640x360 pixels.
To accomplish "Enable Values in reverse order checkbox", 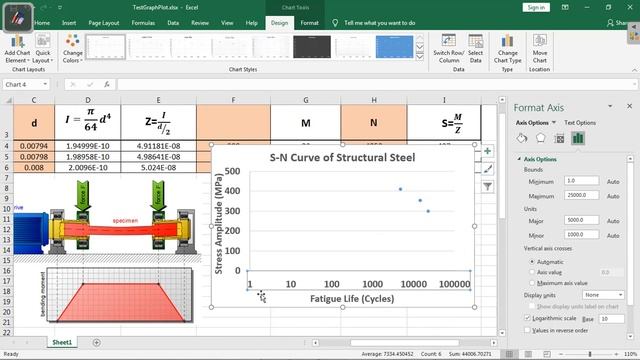I will click(527, 330).
